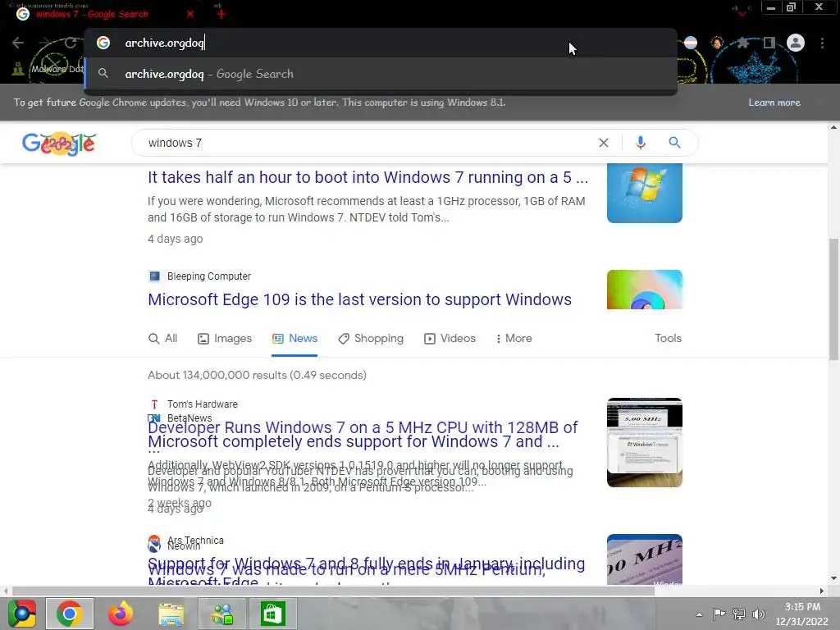Screen dimensions: 840x630
Task: Expand the More search options menu
Action: [x=514, y=339]
